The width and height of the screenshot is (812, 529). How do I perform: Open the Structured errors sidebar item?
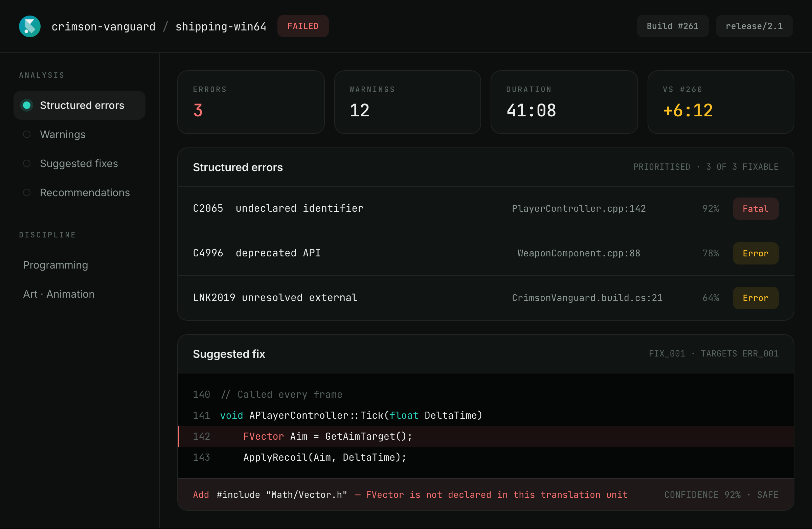[x=80, y=105]
